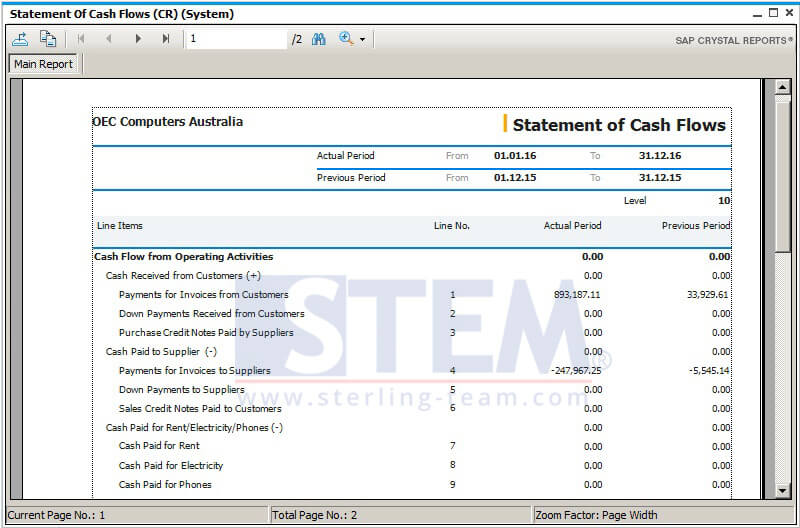The width and height of the screenshot is (800, 528).
Task: Click the Line Items column header
Action: pos(120,226)
